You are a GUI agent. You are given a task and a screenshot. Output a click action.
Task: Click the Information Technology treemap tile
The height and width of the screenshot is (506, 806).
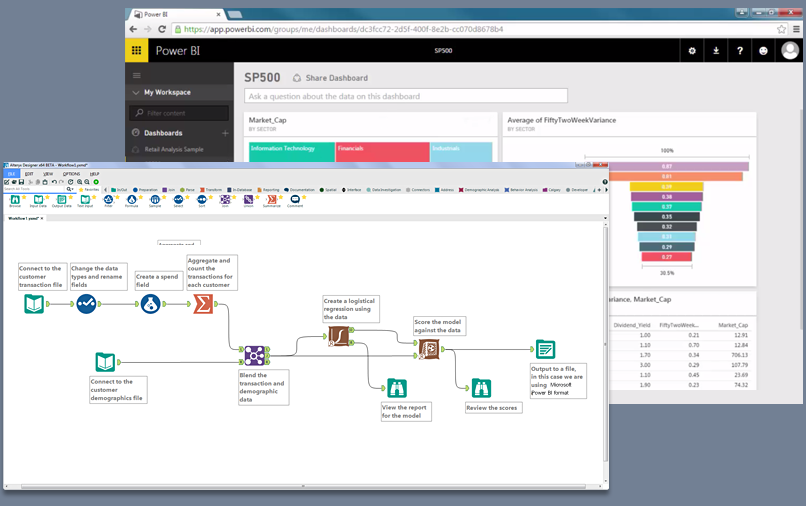point(292,152)
